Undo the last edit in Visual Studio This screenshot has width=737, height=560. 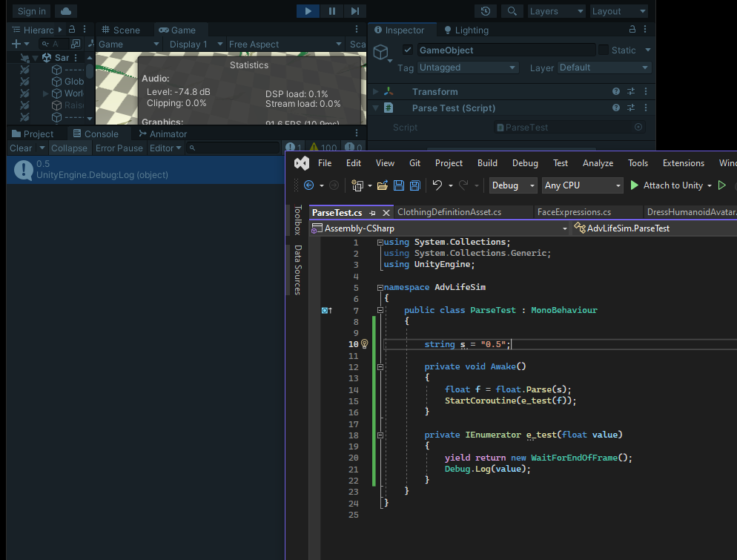tap(436, 185)
